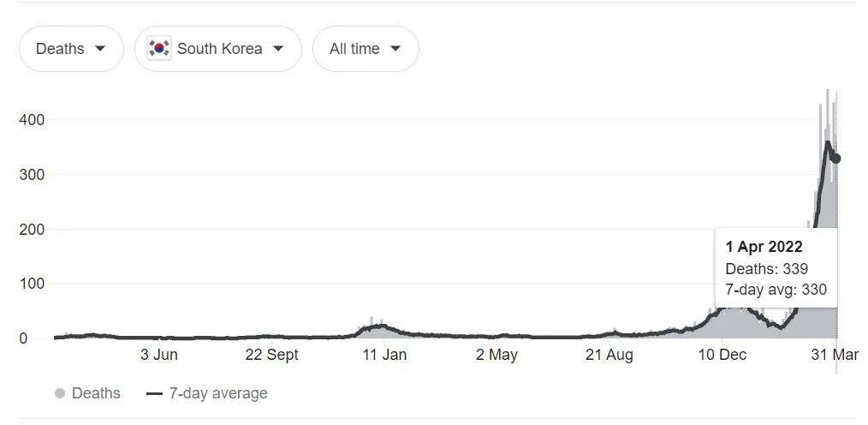The height and width of the screenshot is (425, 868).
Task: Click the 11 Jan x-axis label
Action: (x=383, y=355)
